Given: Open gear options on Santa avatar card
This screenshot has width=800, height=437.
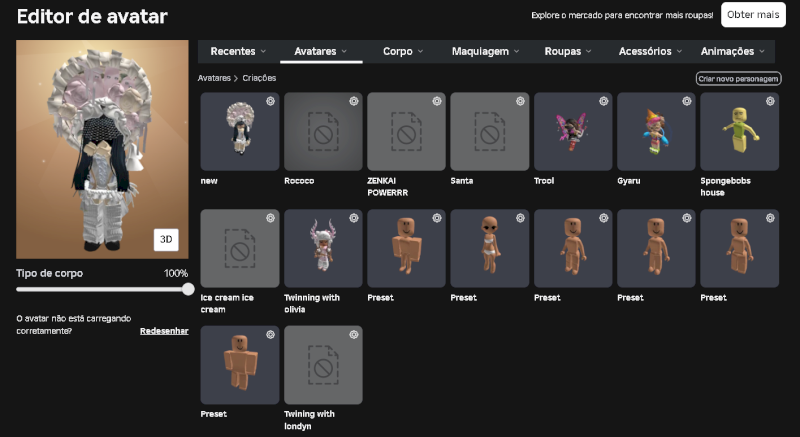Looking at the screenshot, I should pyautogui.click(x=520, y=101).
